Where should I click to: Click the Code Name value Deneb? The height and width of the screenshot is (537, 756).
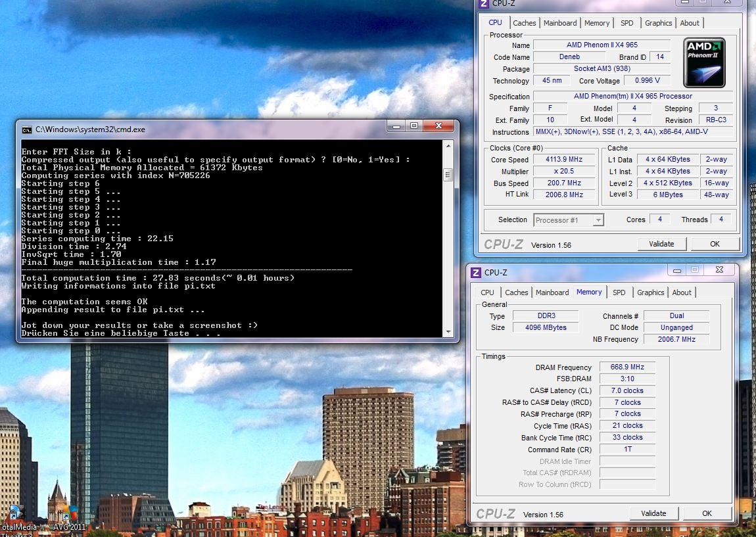click(569, 57)
